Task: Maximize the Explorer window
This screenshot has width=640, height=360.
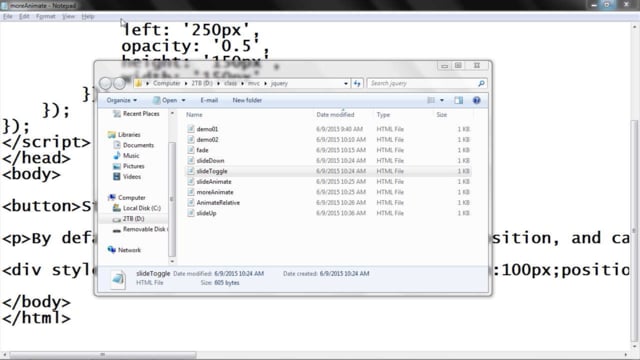Action: [x=458, y=66]
